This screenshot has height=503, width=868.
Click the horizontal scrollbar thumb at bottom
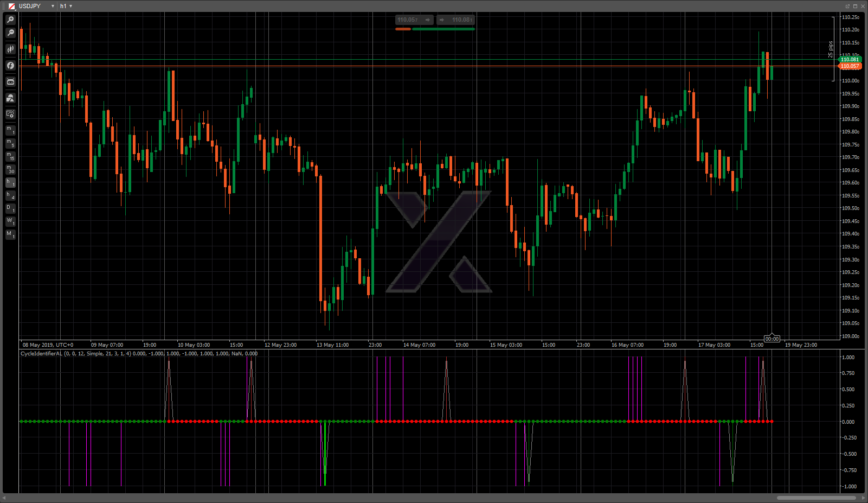coord(816,498)
